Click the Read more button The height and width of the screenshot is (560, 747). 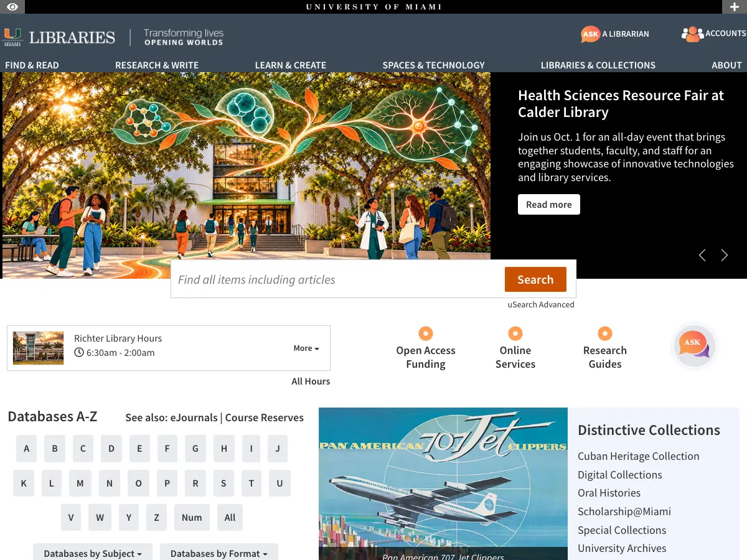[x=549, y=205]
